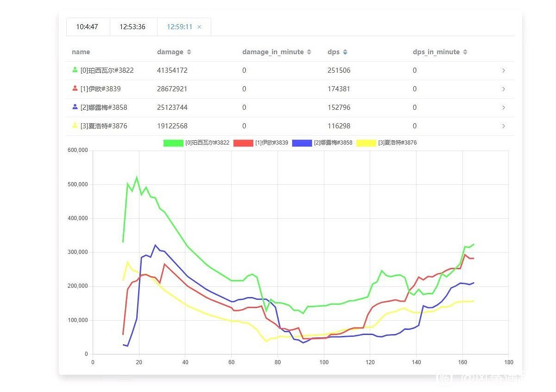Sort by dps_in_minute using its sort arrows

point(465,52)
